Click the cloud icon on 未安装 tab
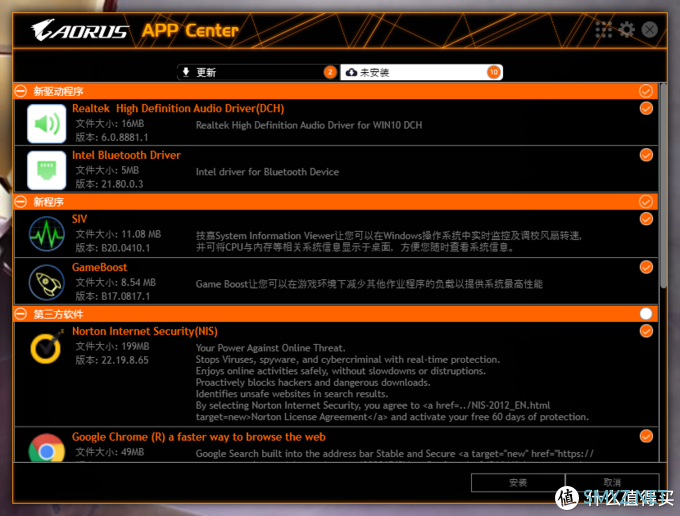The image size is (680, 516). pyautogui.click(x=352, y=72)
